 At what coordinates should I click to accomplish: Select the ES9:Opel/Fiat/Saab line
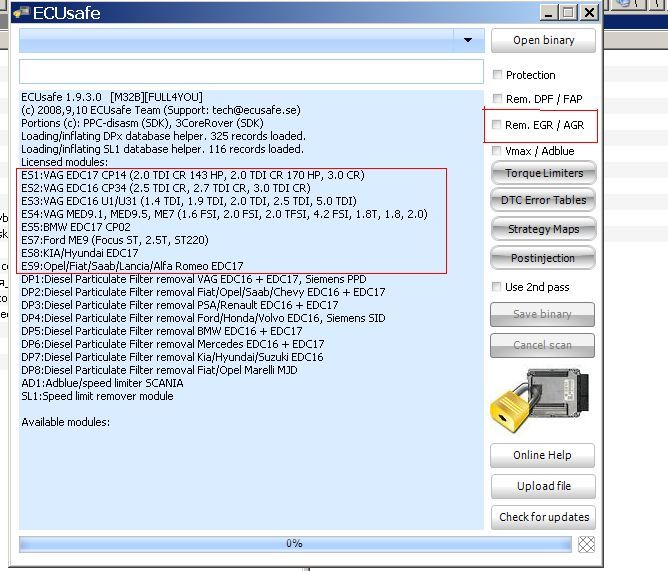[132, 266]
